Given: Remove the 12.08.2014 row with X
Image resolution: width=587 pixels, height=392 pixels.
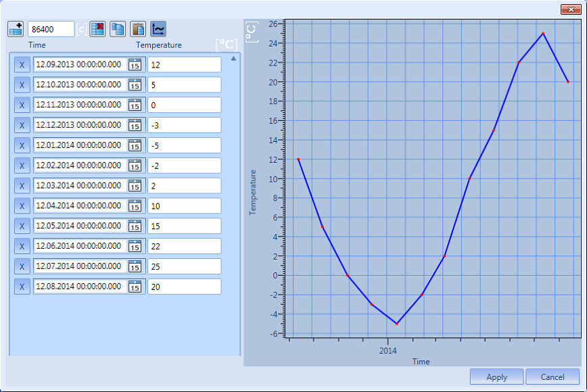Looking at the screenshot, I should [x=22, y=287].
